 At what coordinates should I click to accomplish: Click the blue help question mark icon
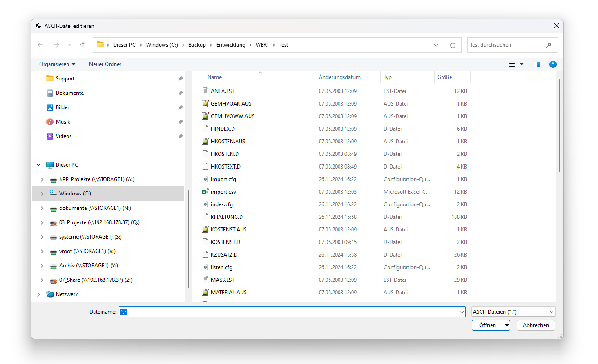tap(553, 64)
